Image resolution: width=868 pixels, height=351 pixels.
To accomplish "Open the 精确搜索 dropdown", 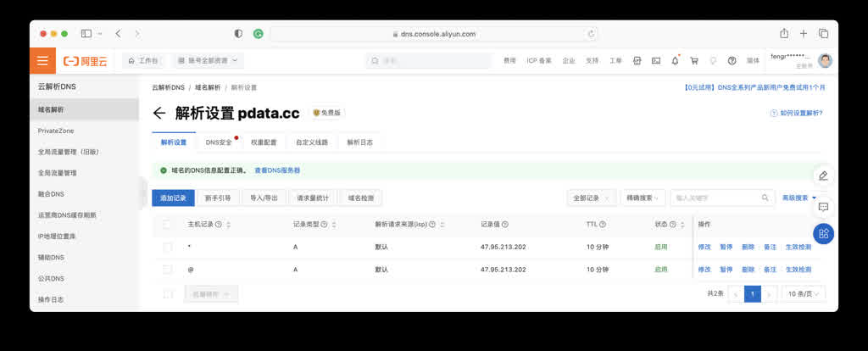I will pyautogui.click(x=643, y=198).
